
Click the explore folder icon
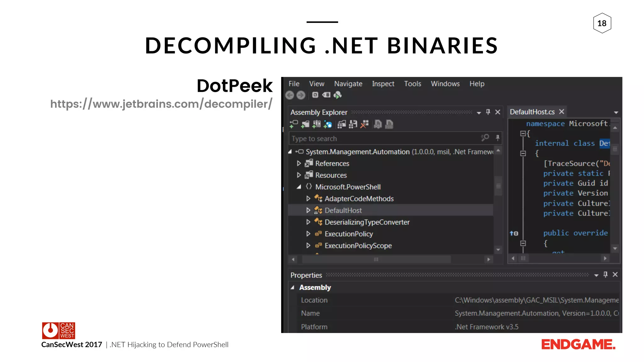(305, 124)
